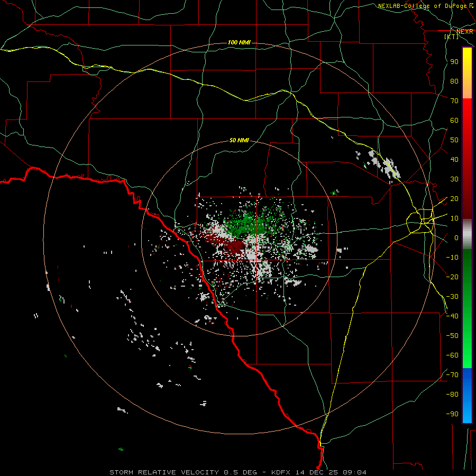Click the -80 value on velocity scale
Screen dimensions: 476x476
[x=452, y=395]
